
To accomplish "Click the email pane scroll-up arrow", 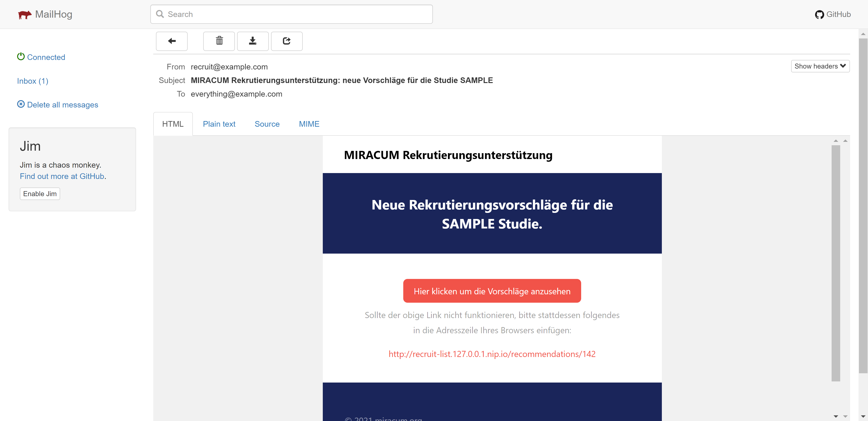I will coord(836,141).
